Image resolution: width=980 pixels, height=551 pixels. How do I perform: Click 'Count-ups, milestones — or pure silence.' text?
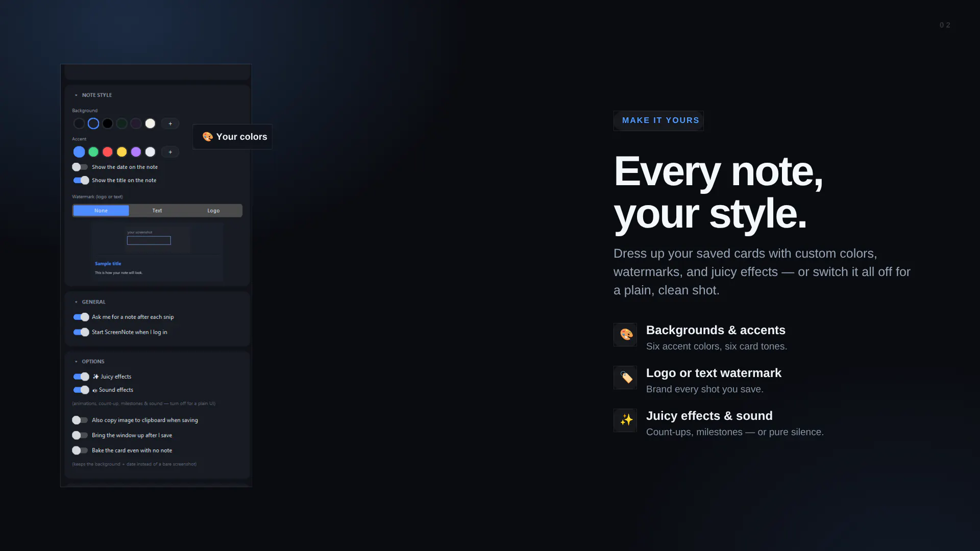735,432
